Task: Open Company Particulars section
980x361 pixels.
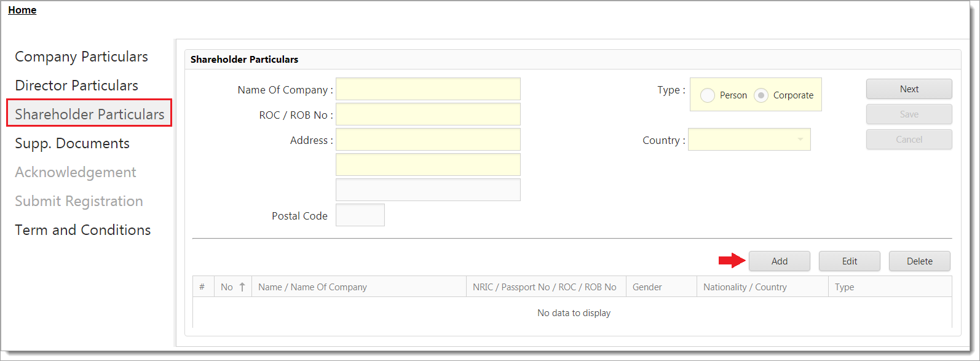Action: click(x=81, y=57)
